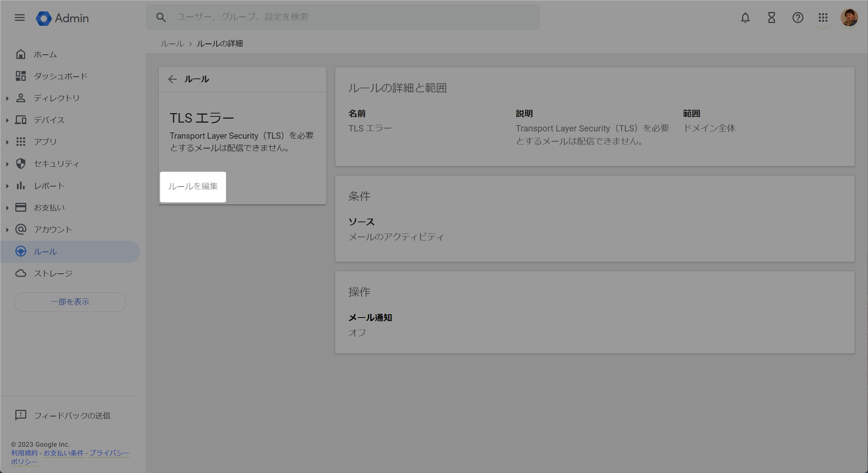Screen dimensions: 868x473
Task: Click the 一部を表示 button
Action: [x=70, y=302]
